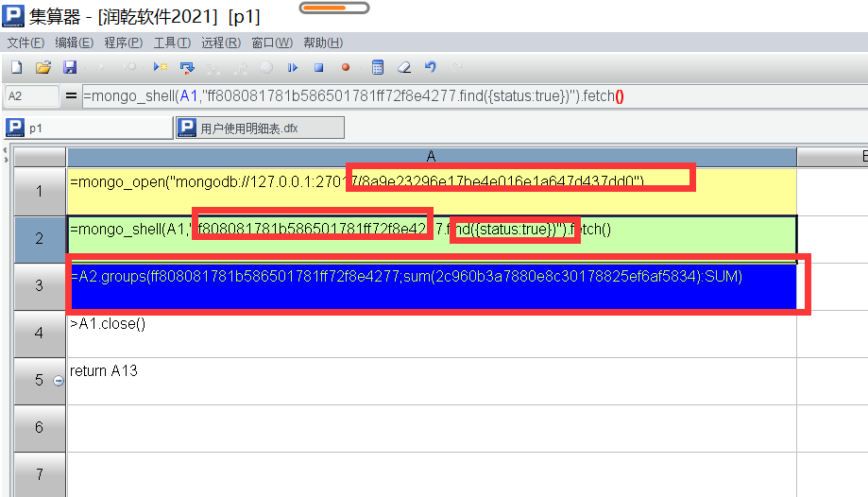Screen dimensions: 868x497
Task: Click into the formula bar expression
Action: (x=475, y=95)
